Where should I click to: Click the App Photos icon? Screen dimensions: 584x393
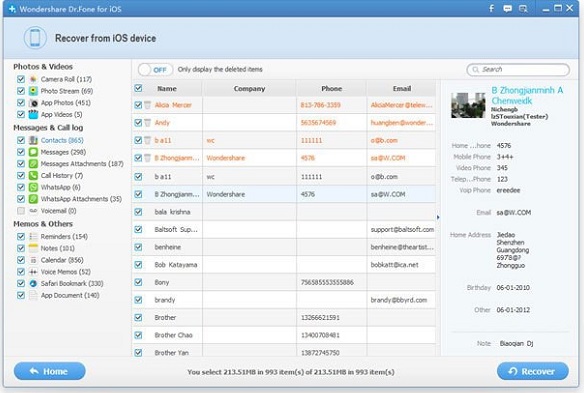tap(33, 103)
